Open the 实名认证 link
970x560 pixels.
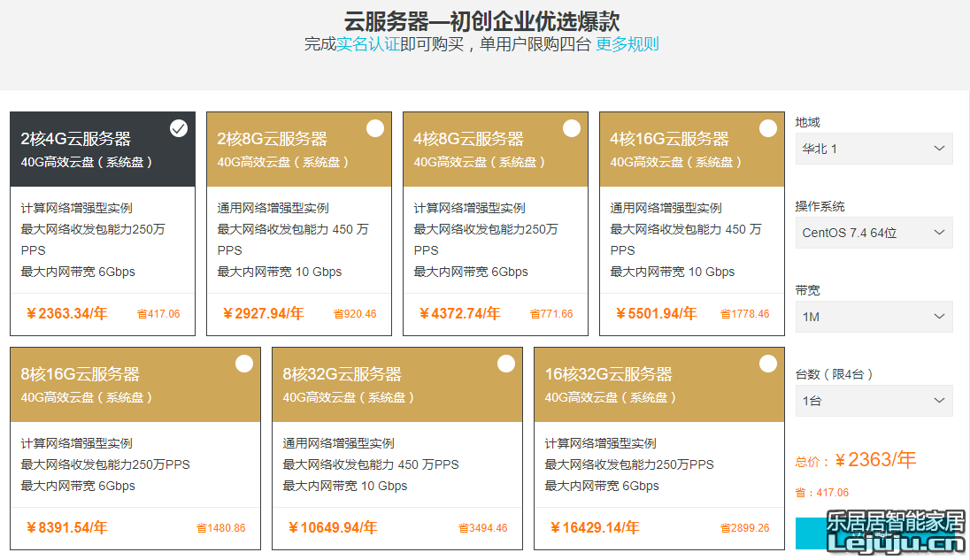point(368,44)
